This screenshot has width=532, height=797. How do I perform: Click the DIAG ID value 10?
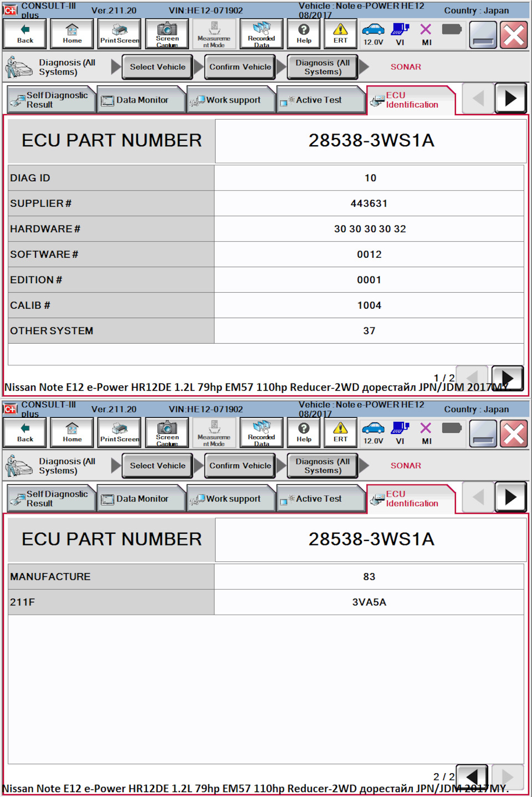pos(370,178)
